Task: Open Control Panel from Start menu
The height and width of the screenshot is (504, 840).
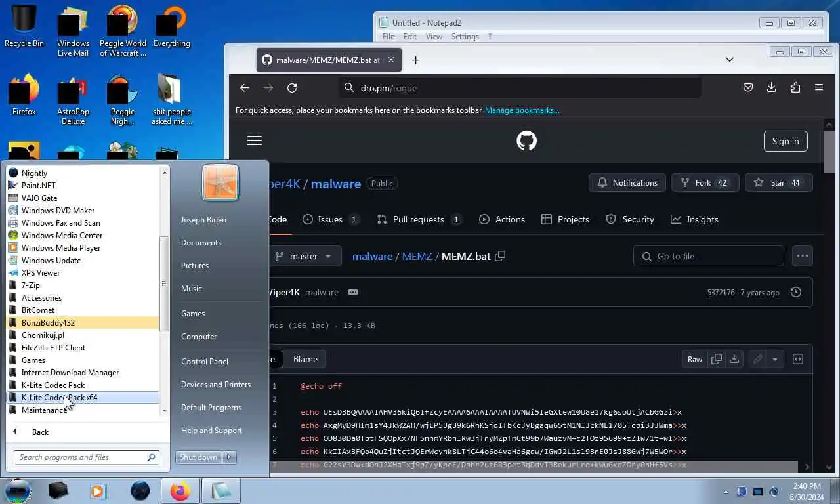Action: 205,362
